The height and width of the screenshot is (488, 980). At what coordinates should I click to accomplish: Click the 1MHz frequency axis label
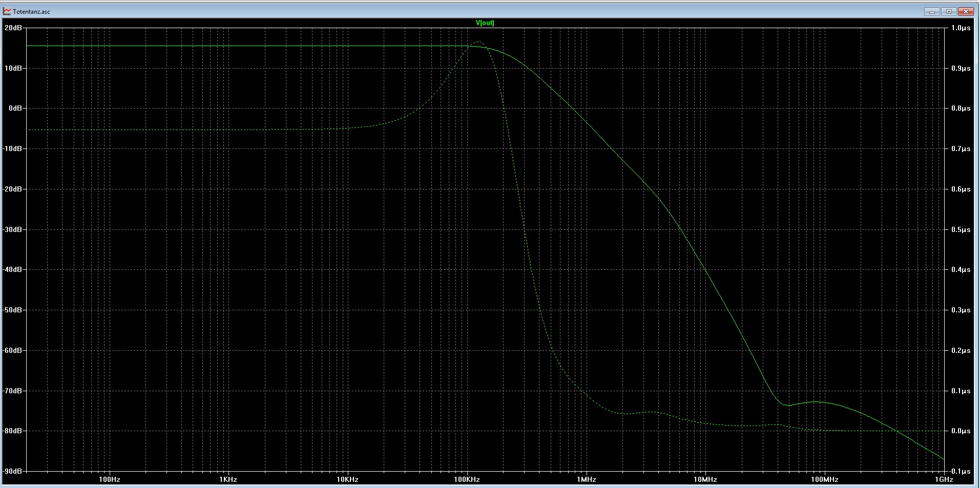586,480
